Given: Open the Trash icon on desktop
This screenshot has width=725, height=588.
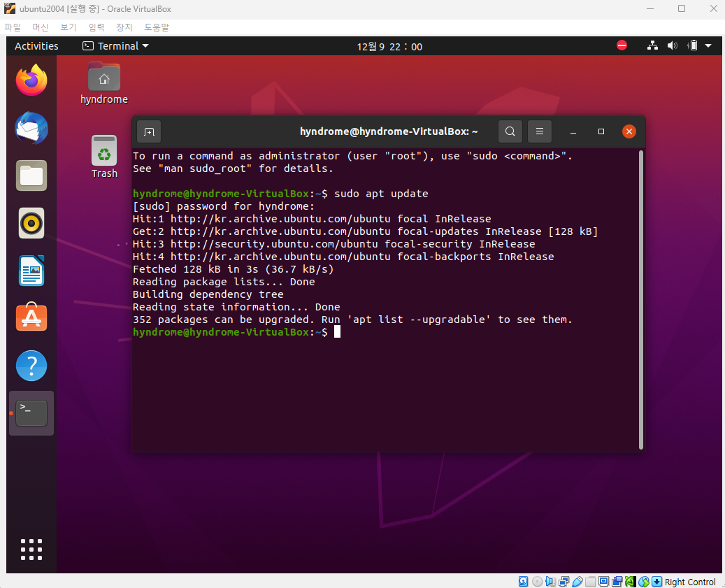Looking at the screenshot, I should tap(104, 157).
